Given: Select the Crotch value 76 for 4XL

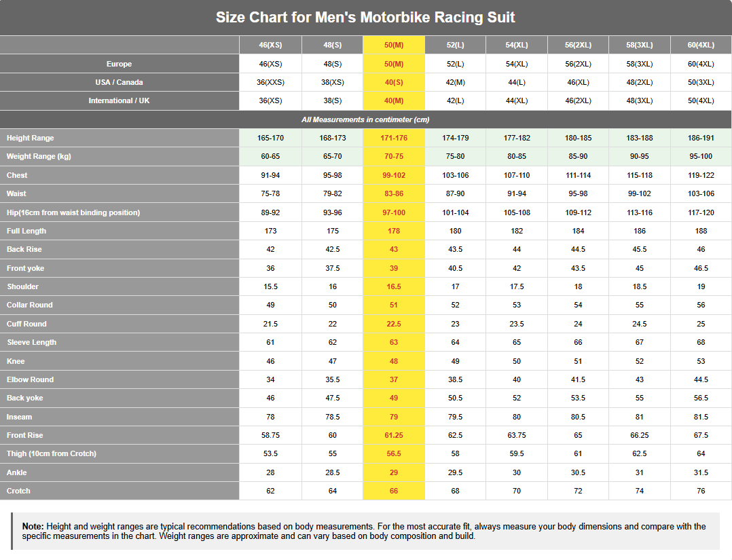Looking at the screenshot, I should click(x=701, y=491).
